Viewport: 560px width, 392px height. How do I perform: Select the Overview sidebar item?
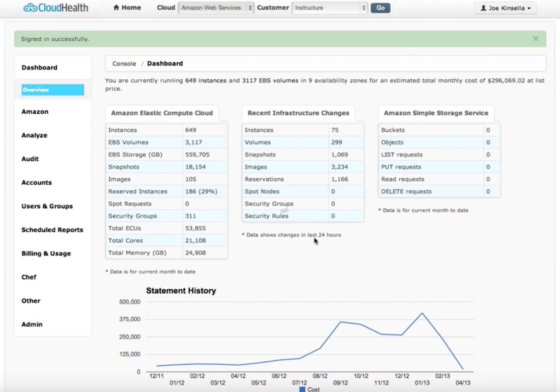52,90
